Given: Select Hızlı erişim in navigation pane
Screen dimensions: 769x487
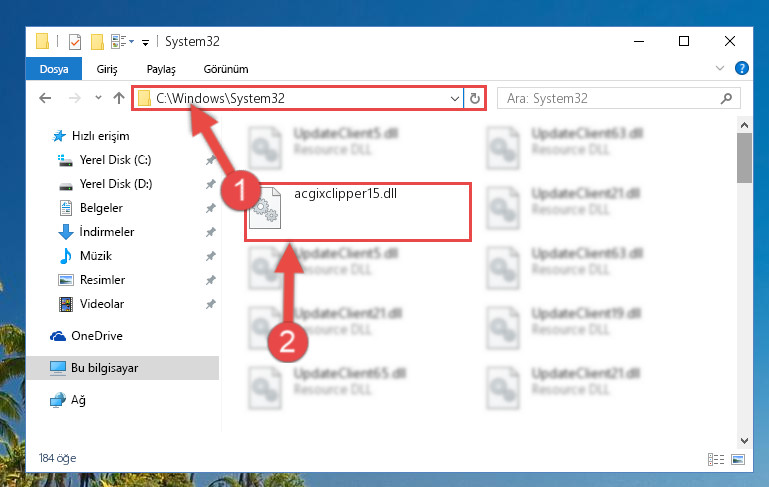Looking at the screenshot, I should pyautogui.click(x=101, y=136).
